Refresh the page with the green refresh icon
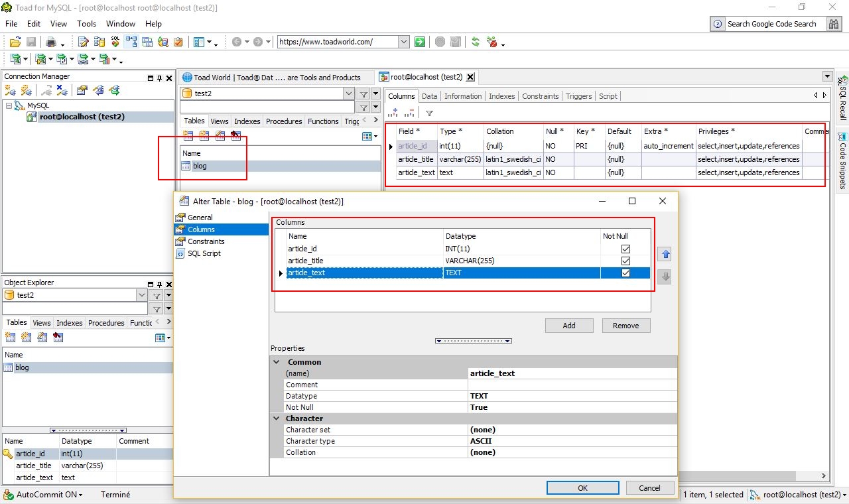The image size is (849, 504). pyautogui.click(x=475, y=41)
